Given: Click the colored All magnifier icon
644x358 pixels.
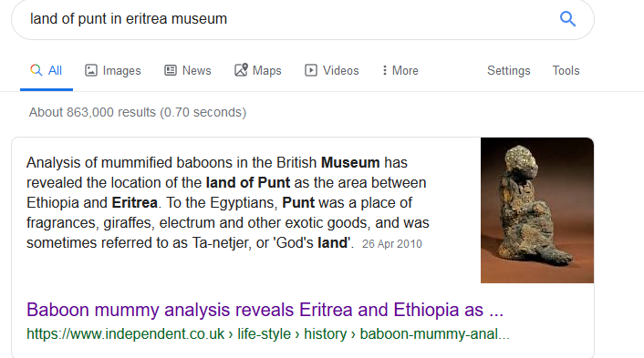Looking at the screenshot, I should click(x=36, y=70).
